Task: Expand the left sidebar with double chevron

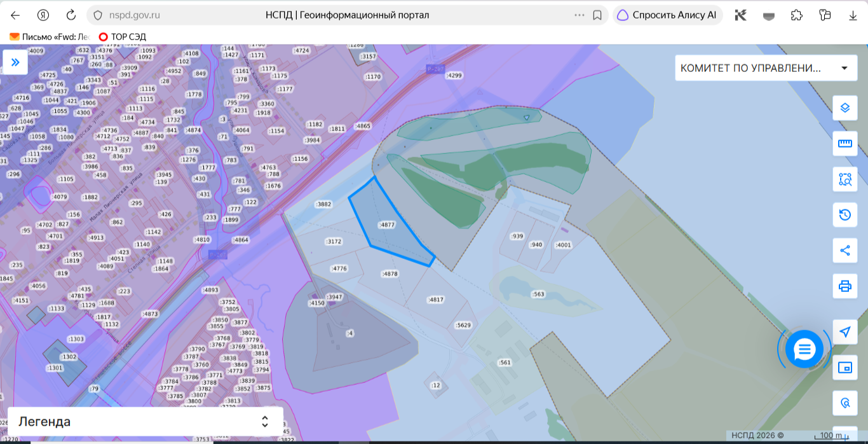Action: [15, 62]
